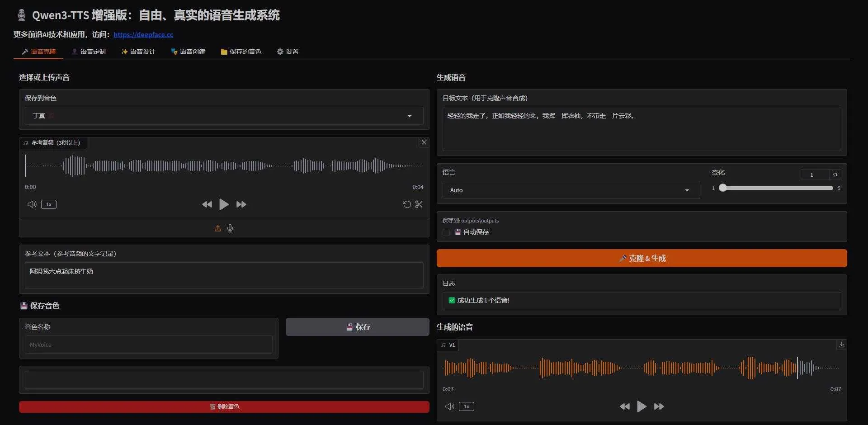Rewind the generated audio
The image size is (868, 425).
pos(624,406)
